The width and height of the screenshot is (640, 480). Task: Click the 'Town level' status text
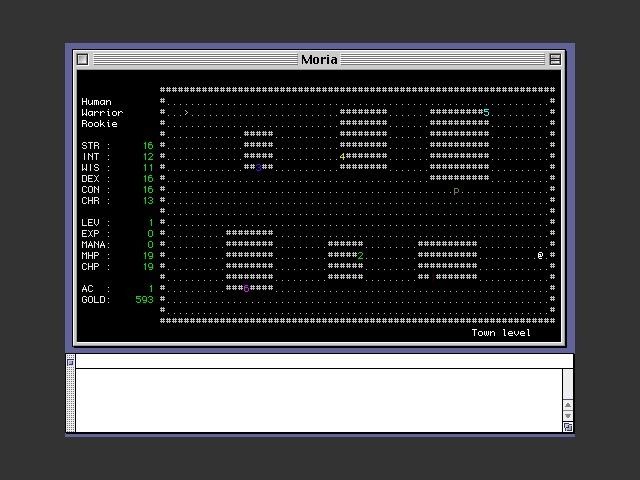coord(501,333)
